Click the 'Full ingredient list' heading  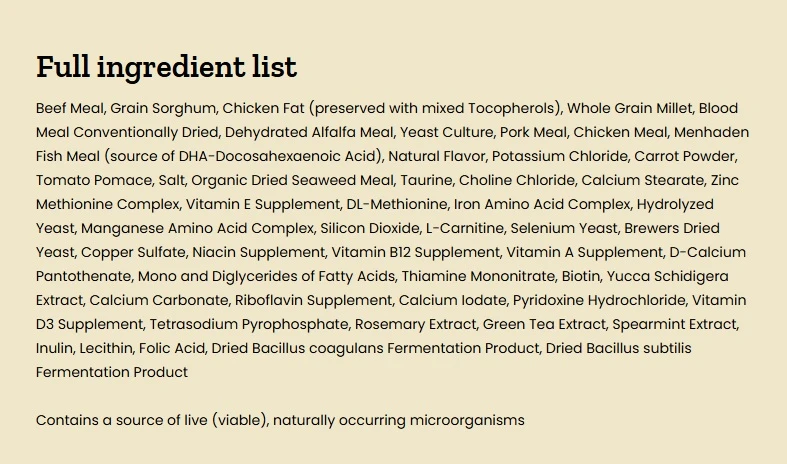(167, 67)
